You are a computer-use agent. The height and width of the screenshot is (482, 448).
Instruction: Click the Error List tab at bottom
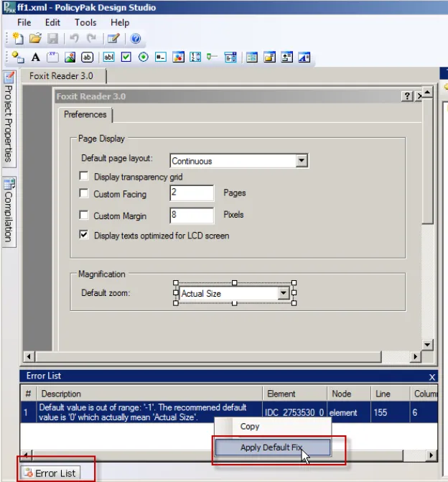(51, 473)
